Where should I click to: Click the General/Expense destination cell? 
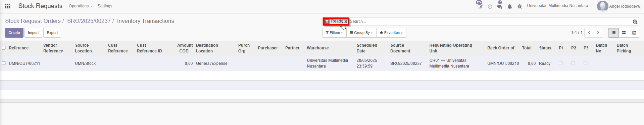pyautogui.click(x=212, y=64)
